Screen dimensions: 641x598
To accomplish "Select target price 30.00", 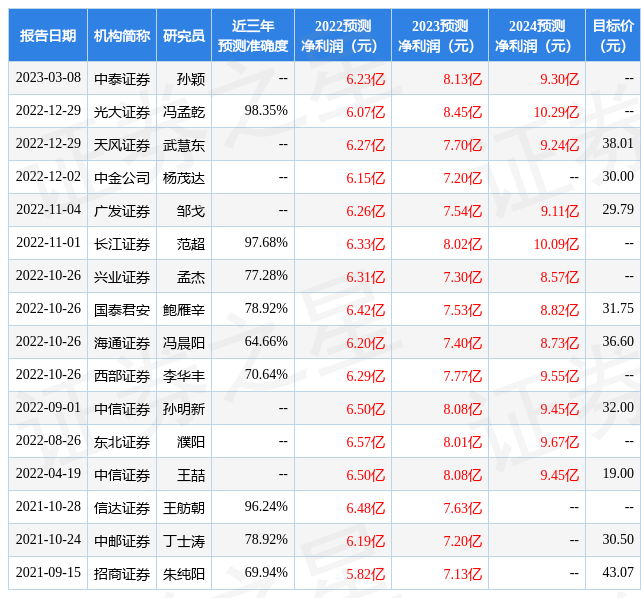I will 618,177.
